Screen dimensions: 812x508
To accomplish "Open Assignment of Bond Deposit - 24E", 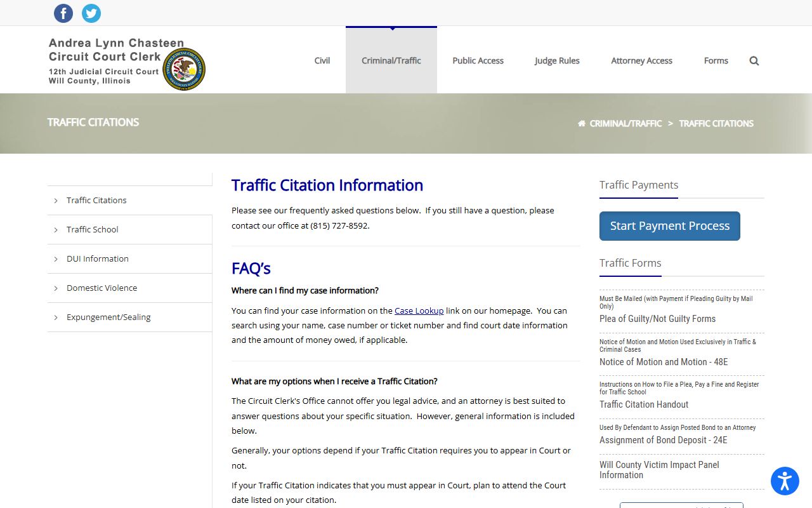I will (x=663, y=440).
